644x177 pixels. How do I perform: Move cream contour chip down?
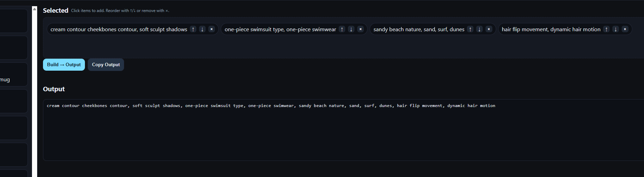(x=203, y=29)
